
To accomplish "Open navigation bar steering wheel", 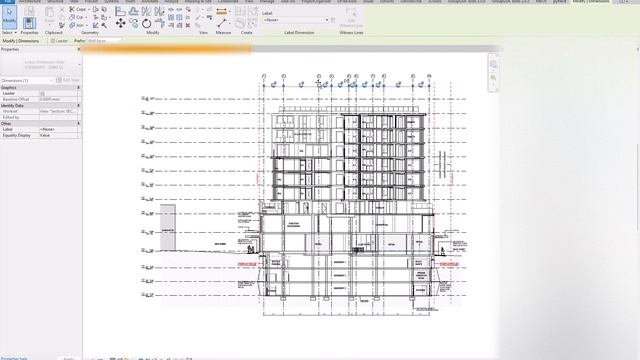I will click(x=493, y=64).
